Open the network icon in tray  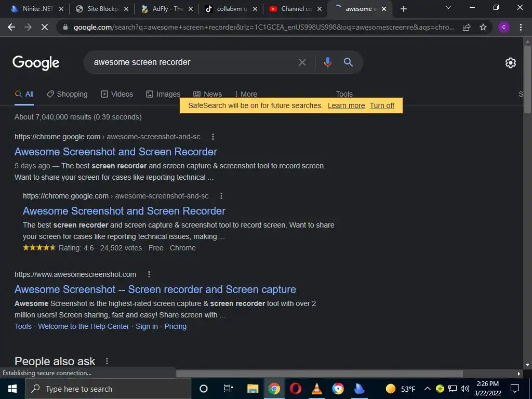pos(453,389)
